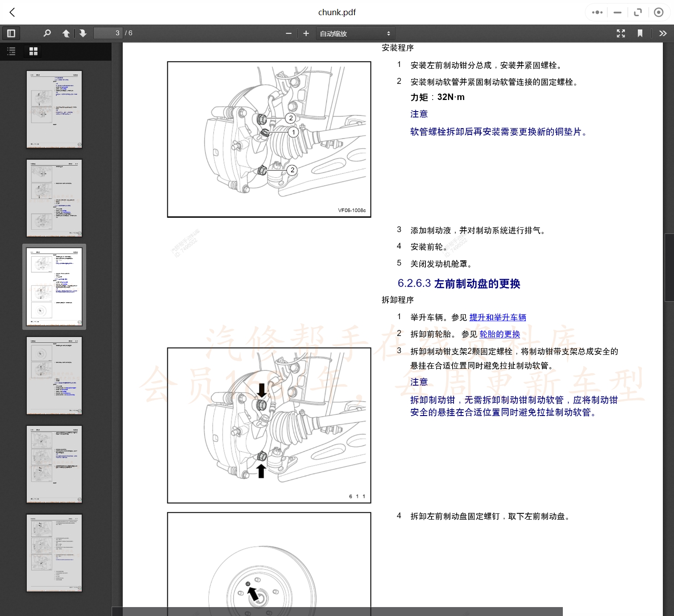Zoom in on the PDF page
Image resolution: width=674 pixels, height=616 pixels.
(306, 33)
